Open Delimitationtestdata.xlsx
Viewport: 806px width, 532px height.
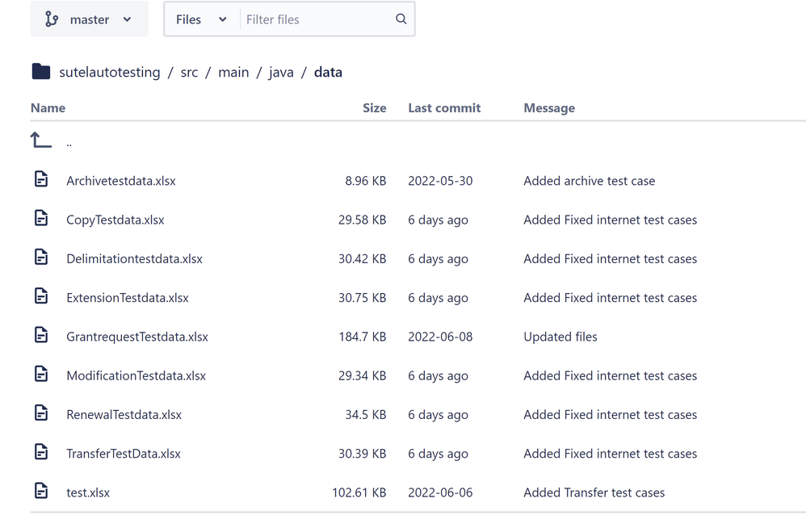tap(134, 259)
